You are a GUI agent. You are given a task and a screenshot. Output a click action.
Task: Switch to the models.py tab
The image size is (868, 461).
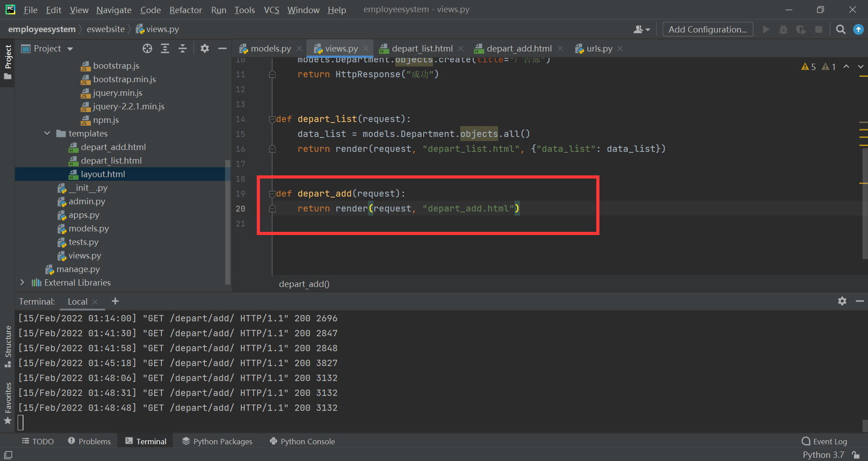click(270, 48)
